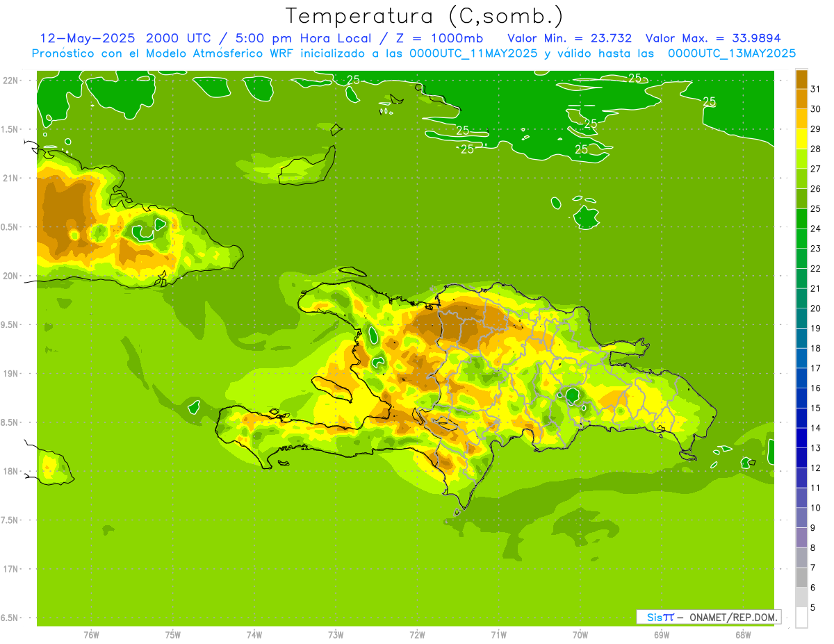Click the "75W" longitude label
The width and height of the screenshot is (834, 644).
click(173, 634)
